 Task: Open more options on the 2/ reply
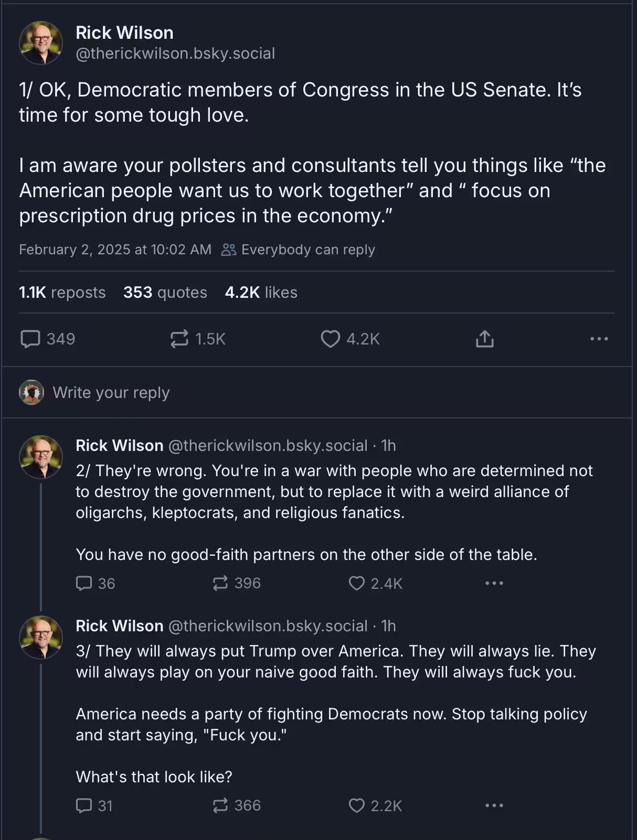pos(494,583)
